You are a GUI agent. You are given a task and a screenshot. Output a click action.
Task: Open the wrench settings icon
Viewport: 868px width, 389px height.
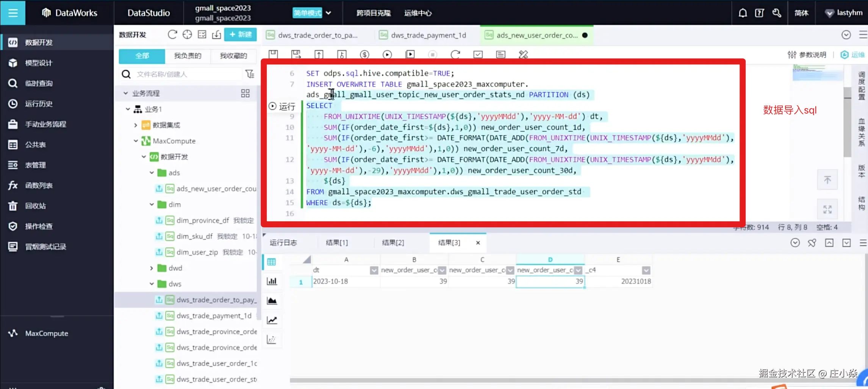(777, 13)
